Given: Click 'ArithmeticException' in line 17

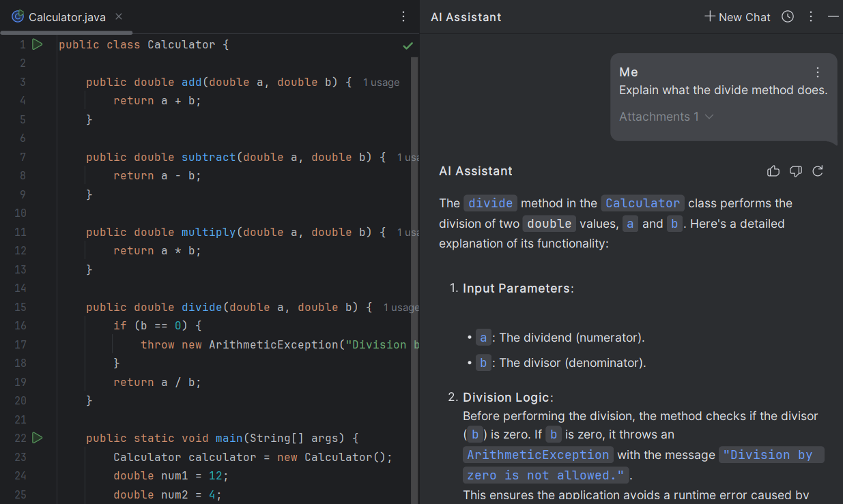Looking at the screenshot, I should point(274,344).
